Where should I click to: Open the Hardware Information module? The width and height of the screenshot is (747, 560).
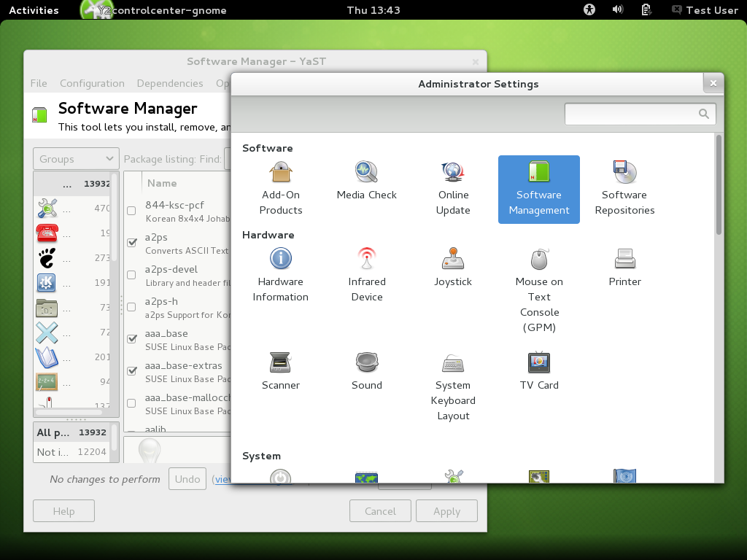[281, 276]
